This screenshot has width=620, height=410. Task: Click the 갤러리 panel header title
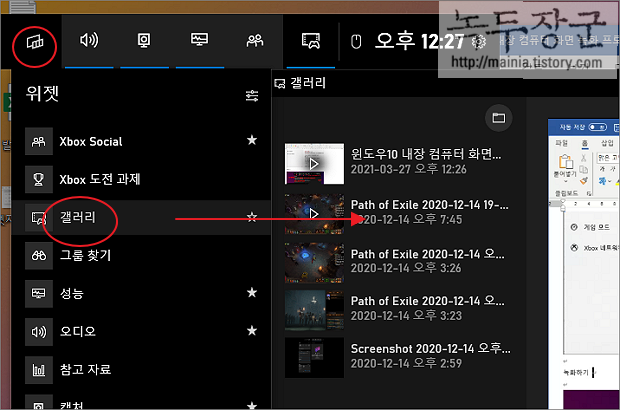coord(308,83)
